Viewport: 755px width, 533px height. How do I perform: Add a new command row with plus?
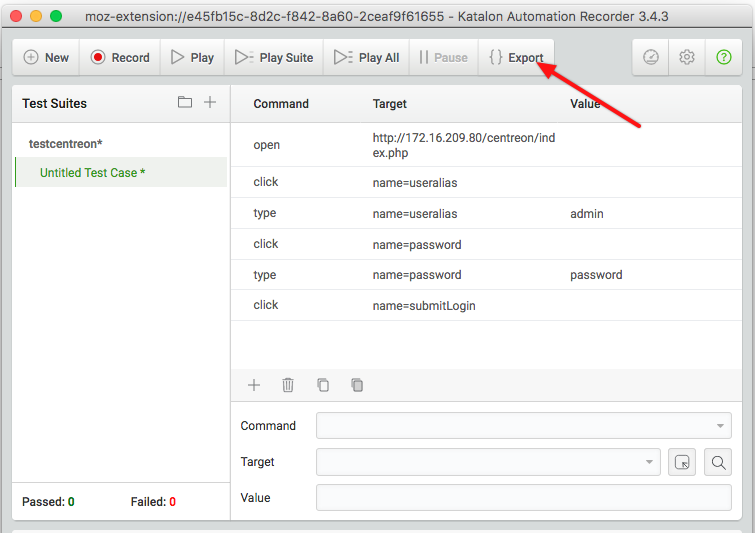pos(254,385)
